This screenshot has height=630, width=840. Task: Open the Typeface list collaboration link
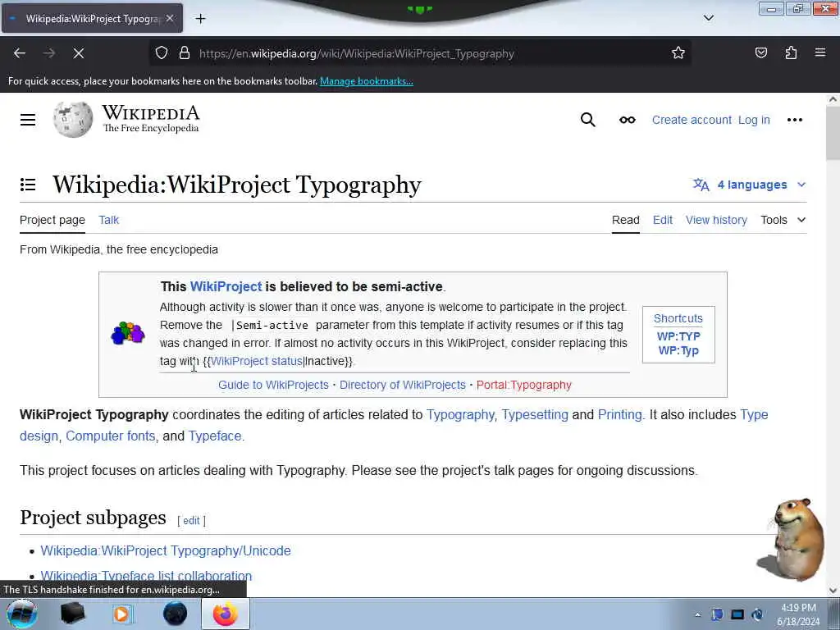[146, 576]
